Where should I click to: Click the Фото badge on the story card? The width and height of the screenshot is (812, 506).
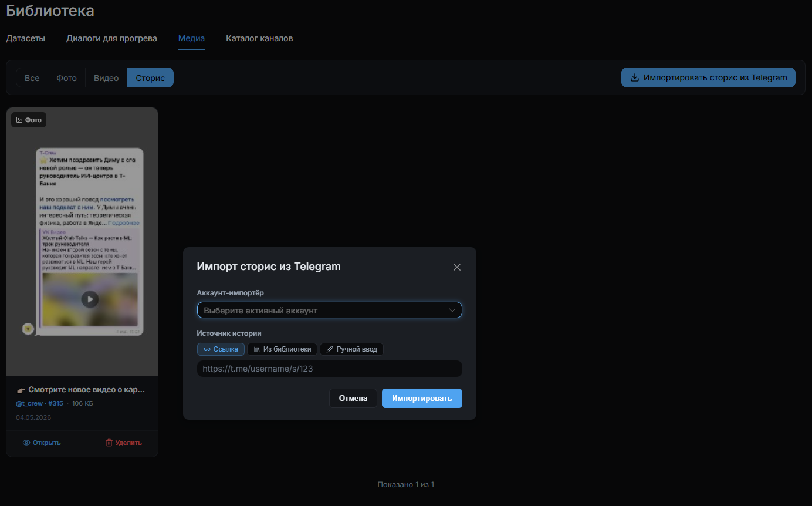click(x=29, y=120)
